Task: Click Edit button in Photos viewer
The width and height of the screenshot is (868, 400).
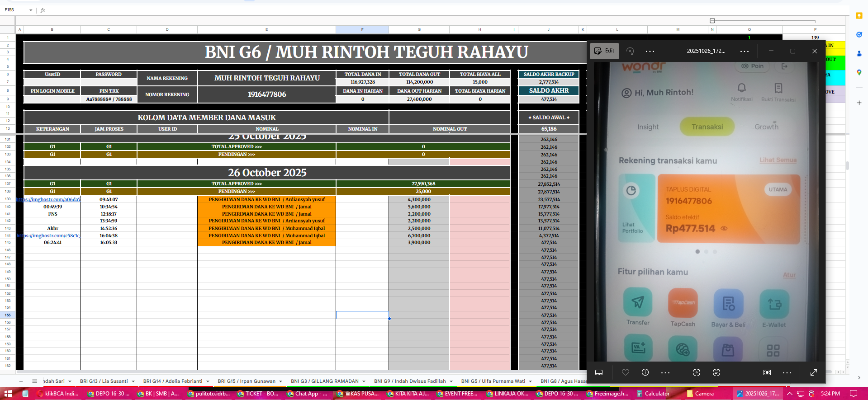Action: coord(604,51)
